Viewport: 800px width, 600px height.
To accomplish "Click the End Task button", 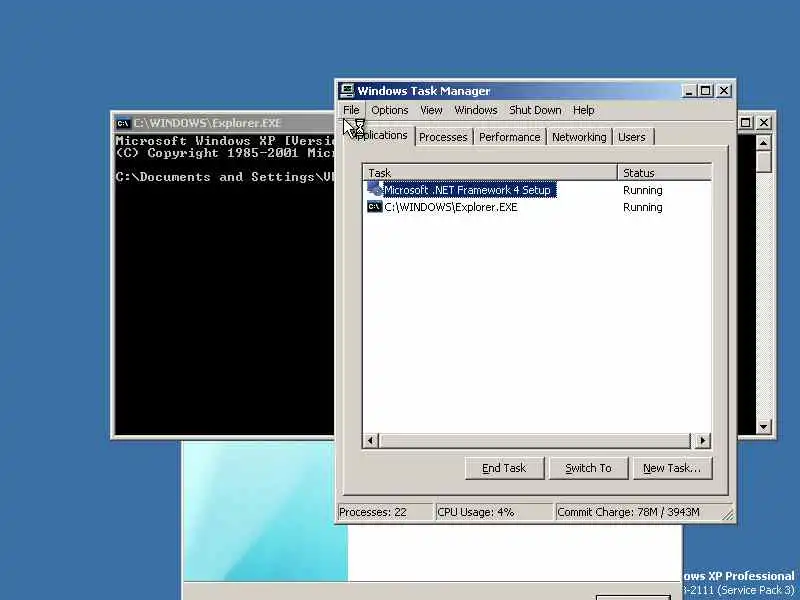I will coord(504,468).
